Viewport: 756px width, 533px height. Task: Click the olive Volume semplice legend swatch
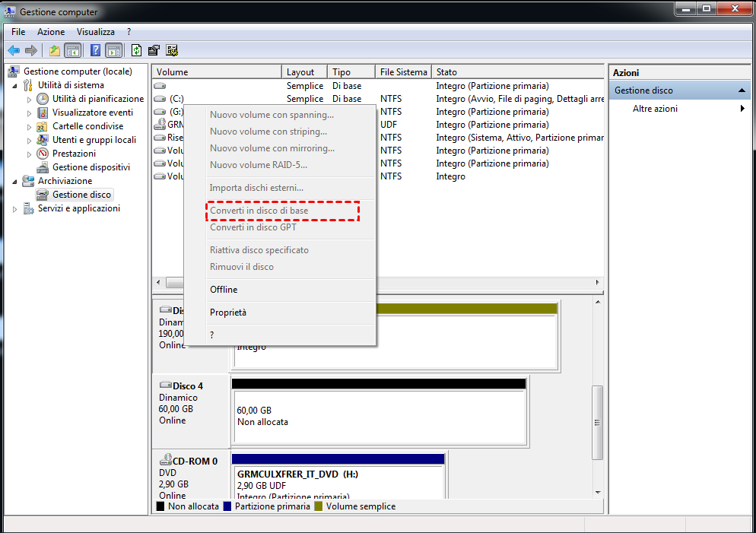pos(318,506)
